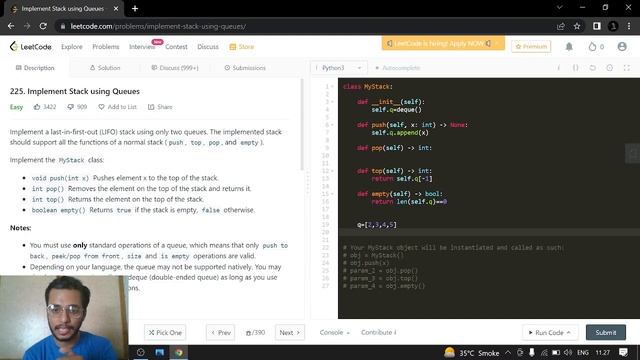
Task: Toggle Autocomplete in the editor
Action: 397,68
